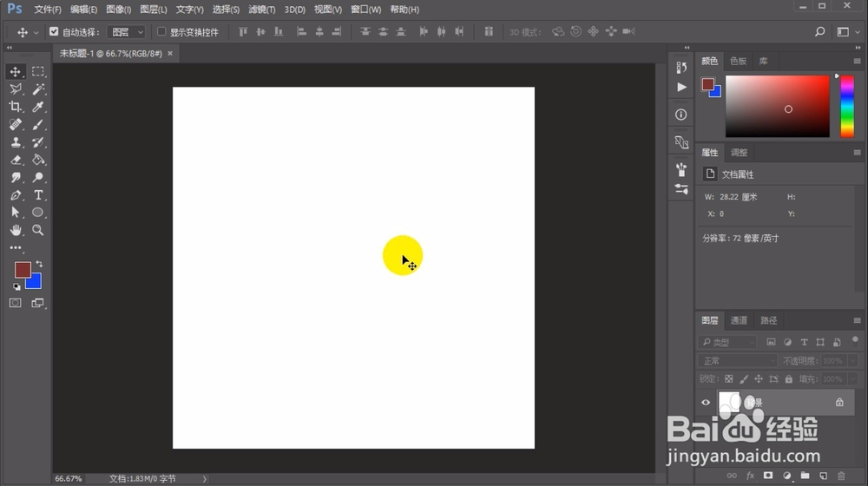Open the Move tool preset picker arrow

[x=36, y=33]
